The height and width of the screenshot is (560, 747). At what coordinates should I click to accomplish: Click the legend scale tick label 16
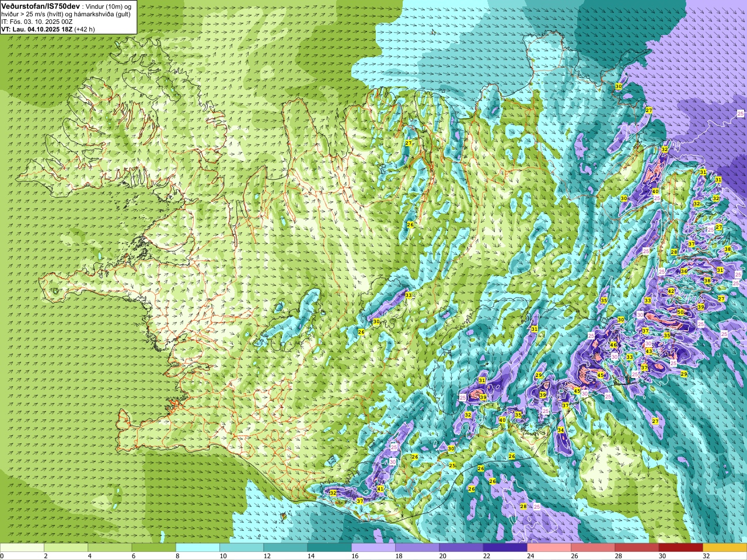tap(355, 556)
